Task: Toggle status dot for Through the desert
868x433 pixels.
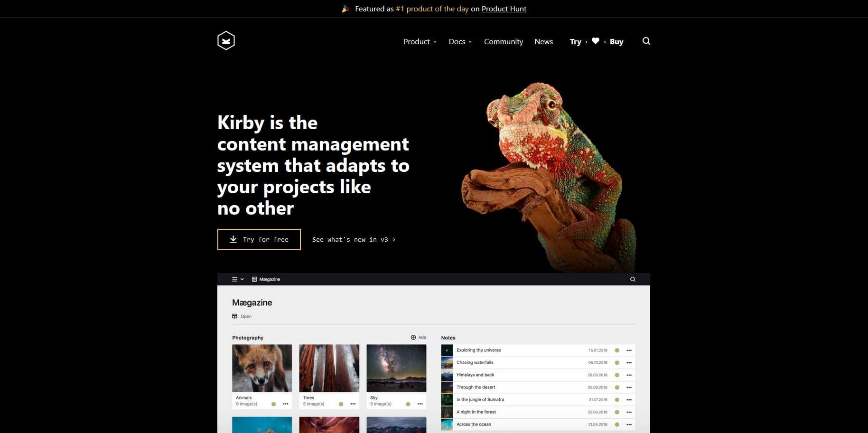Action: point(617,387)
